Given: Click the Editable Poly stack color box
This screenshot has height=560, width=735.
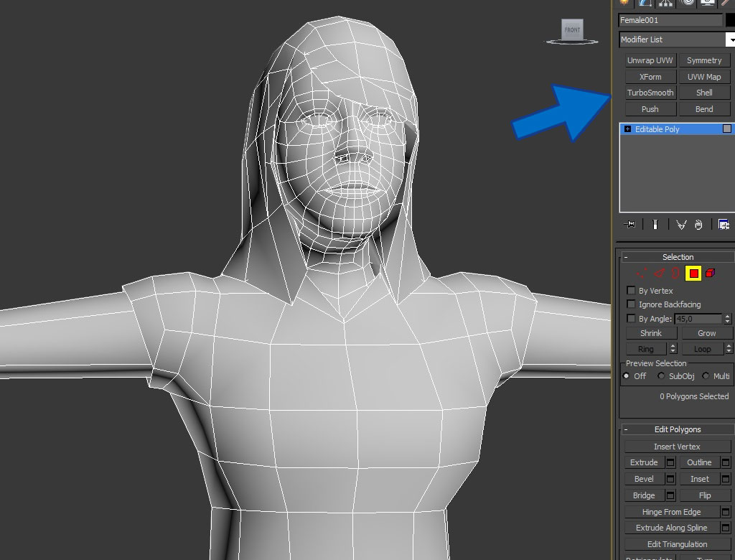Looking at the screenshot, I should 727,129.
